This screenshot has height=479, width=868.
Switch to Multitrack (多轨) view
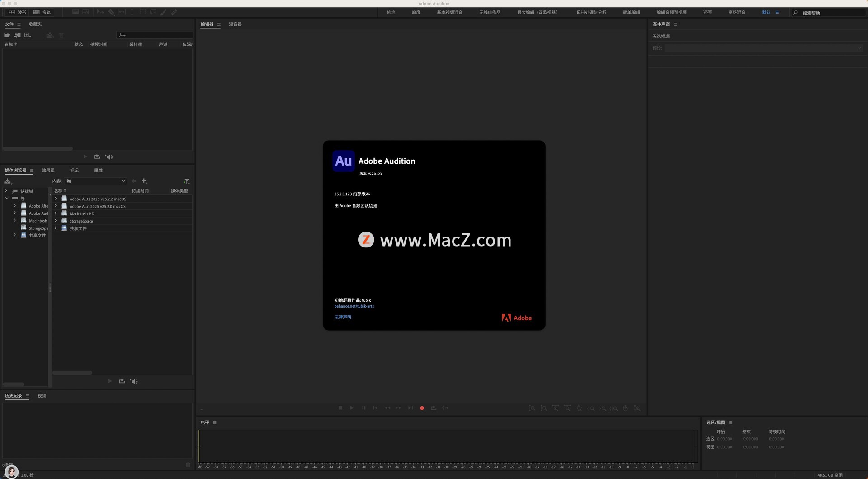click(42, 13)
